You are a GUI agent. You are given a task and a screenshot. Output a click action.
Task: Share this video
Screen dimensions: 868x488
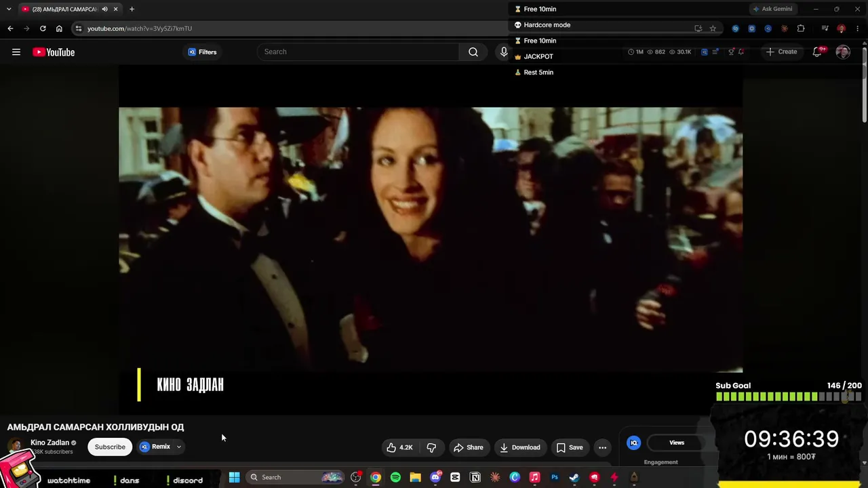coord(469,447)
